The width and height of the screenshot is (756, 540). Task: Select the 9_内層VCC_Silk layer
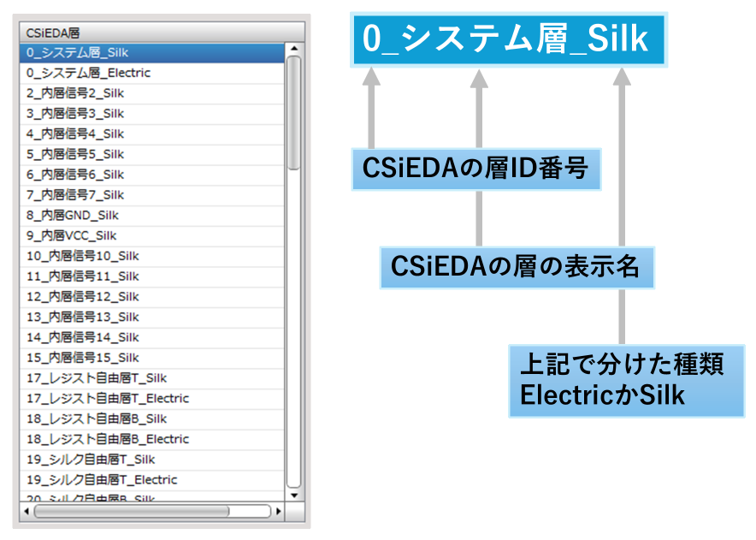[152, 235]
